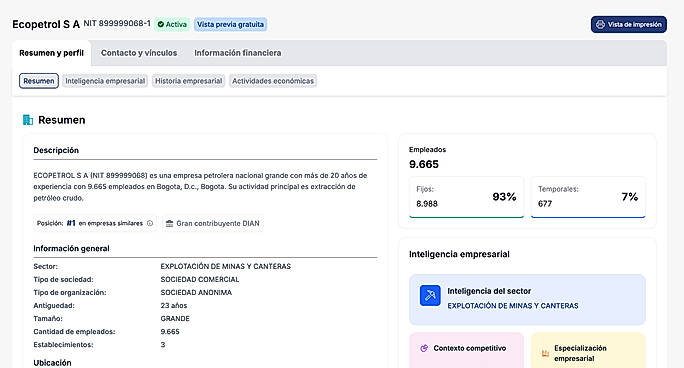
Task: Click the green Activa check icon
Action: coord(161,24)
